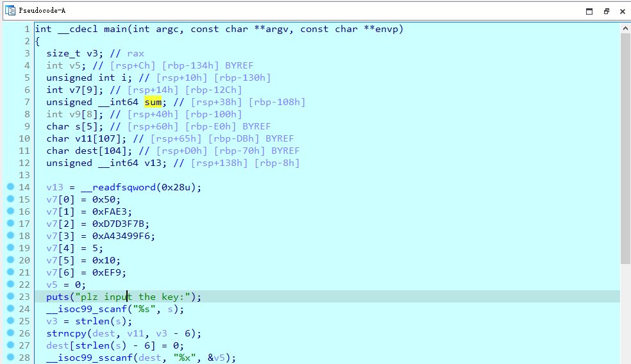Click the breakpoint dot on line 14

tap(10, 187)
